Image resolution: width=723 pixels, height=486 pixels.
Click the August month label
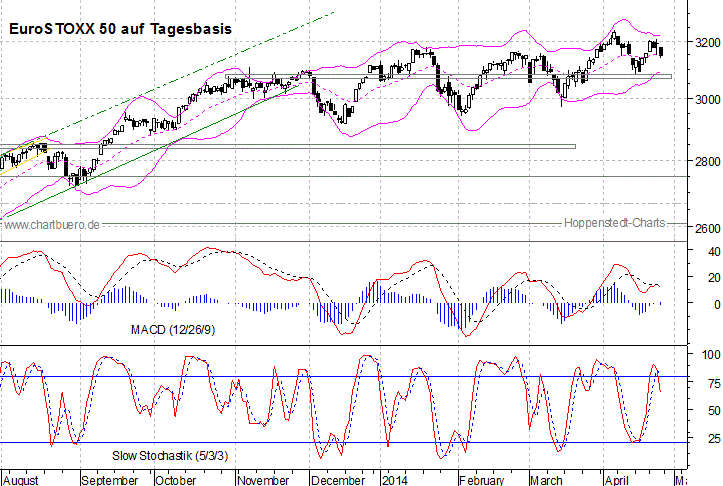[x=21, y=480]
